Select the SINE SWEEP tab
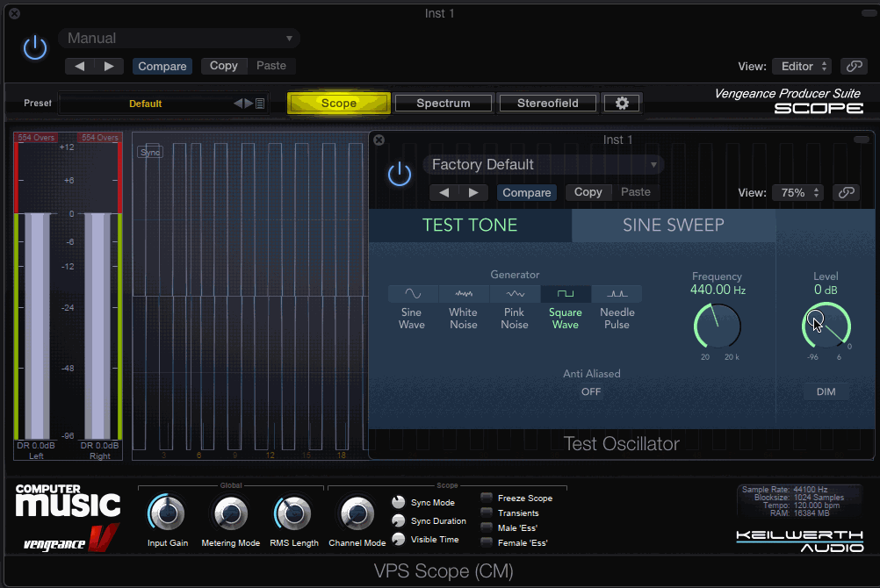880x588 pixels. point(674,225)
